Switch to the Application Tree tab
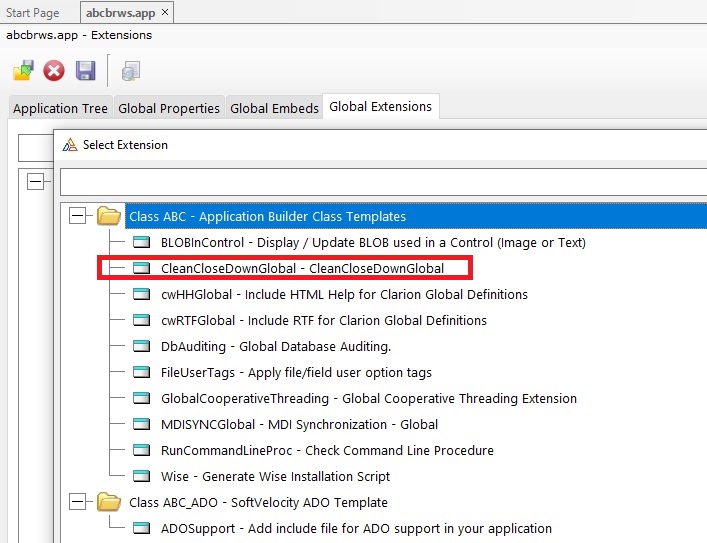 (x=60, y=108)
